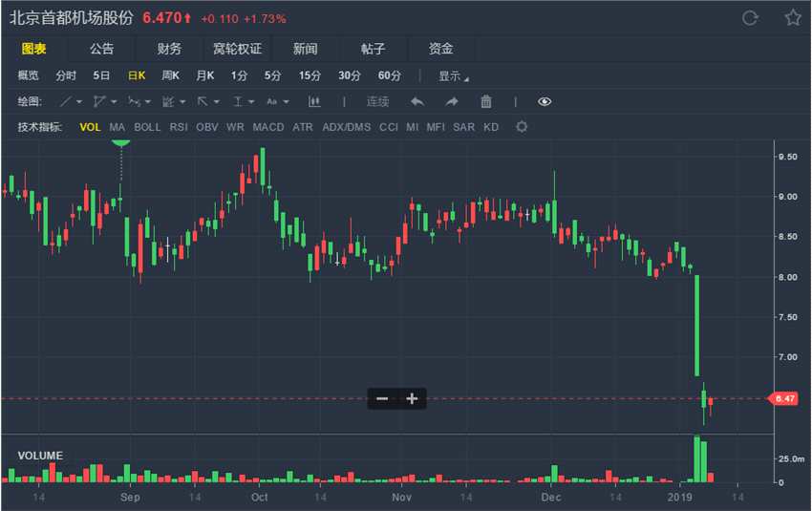Toggle the WR indicator
Screen dimensions: 812x511
(x=235, y=127)
